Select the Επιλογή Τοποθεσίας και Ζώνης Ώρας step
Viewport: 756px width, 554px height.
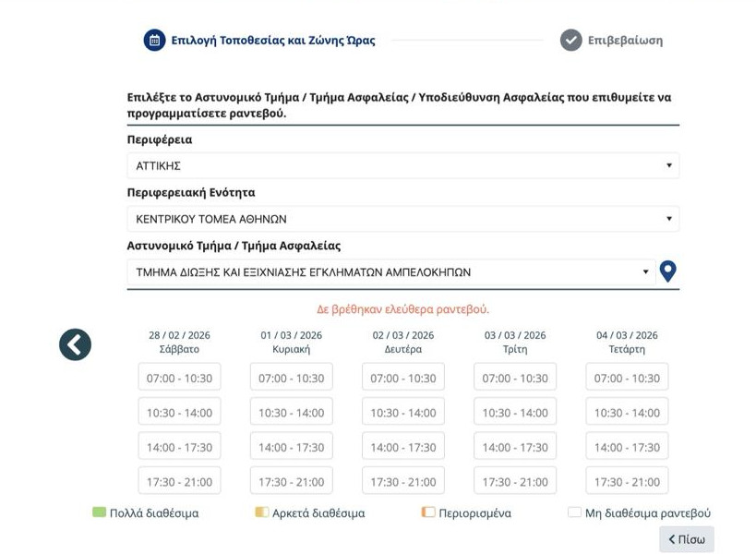point(273,41)
